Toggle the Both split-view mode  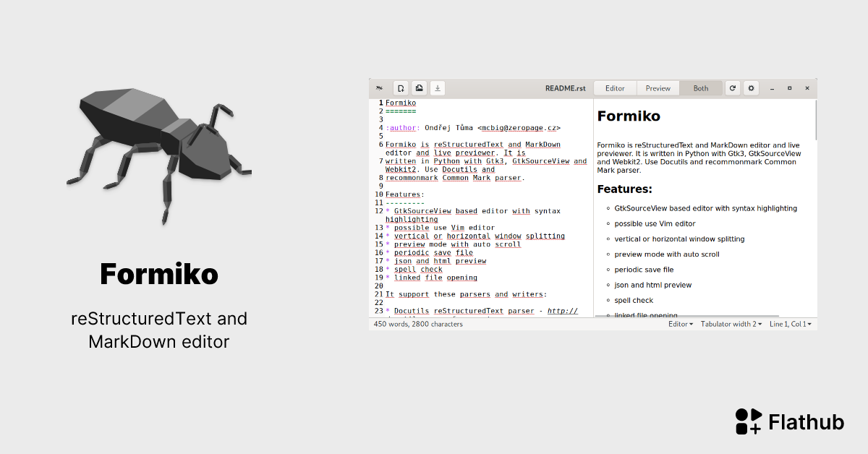point(700,87)
